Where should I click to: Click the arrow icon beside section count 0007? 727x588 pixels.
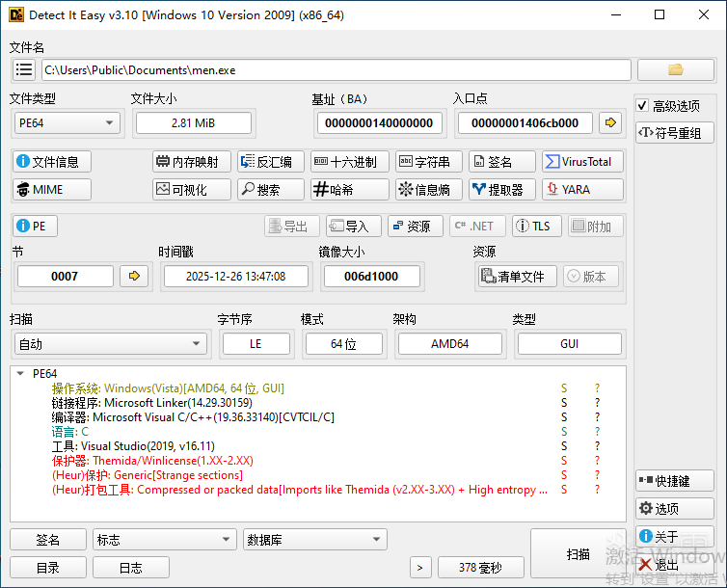pos(134,277)
